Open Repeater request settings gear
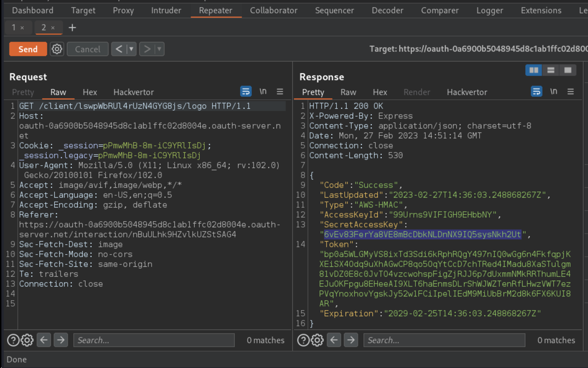The width and height of the screenshot is (588, 368). tap(57, 49)
